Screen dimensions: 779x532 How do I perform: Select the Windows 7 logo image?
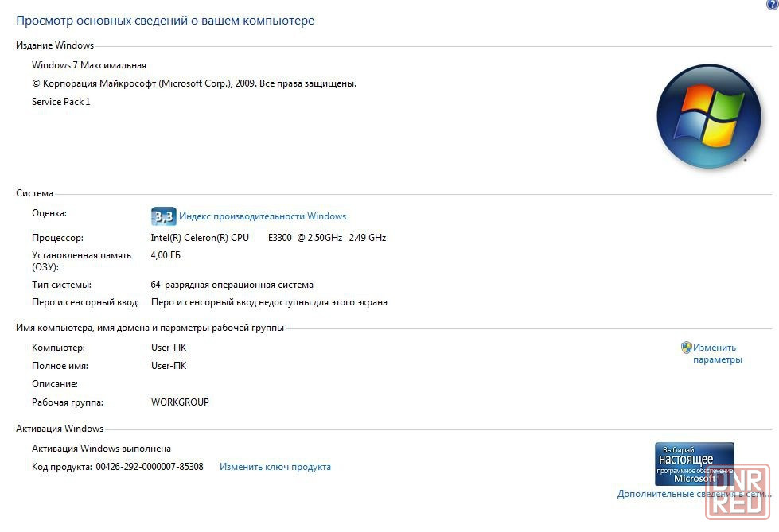coord(709,116)
